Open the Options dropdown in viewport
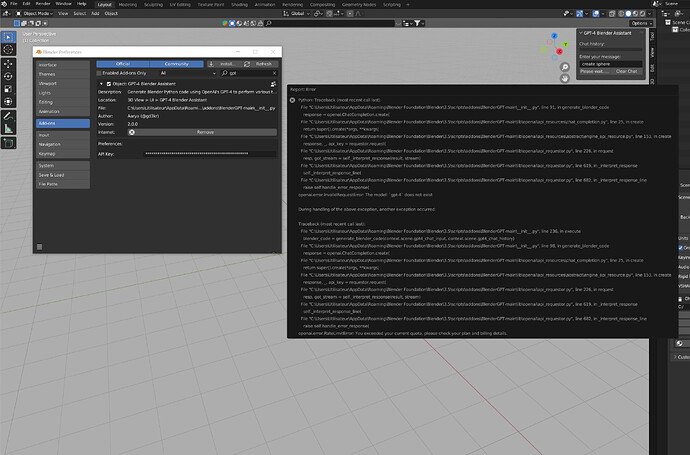This screenshot has height=455, width=690. 642,23
